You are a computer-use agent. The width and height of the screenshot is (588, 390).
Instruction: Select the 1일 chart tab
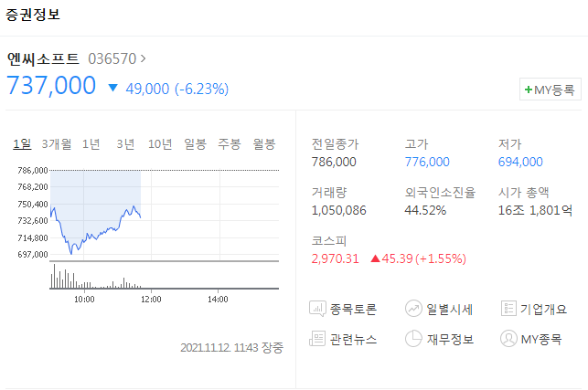22,143
